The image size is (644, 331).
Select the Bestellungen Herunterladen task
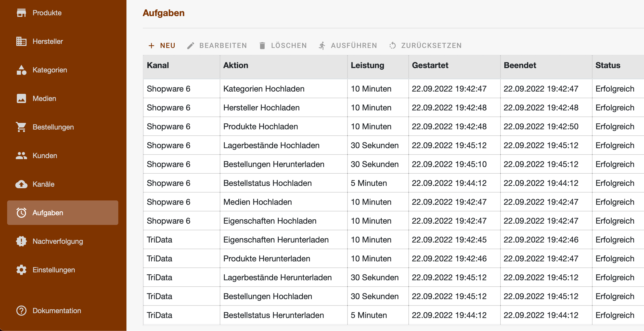pyautogui.click(x=394, y=164)
